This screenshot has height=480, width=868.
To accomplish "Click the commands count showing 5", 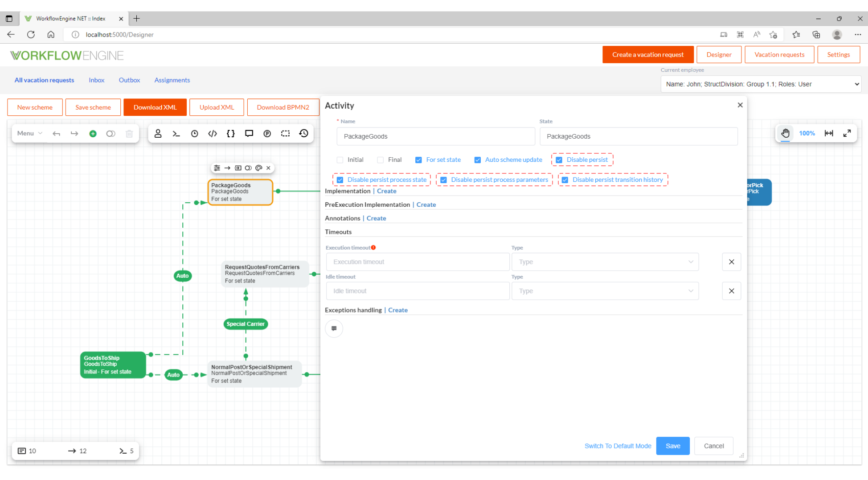I will pyautogui.click(x=127, y=451).
